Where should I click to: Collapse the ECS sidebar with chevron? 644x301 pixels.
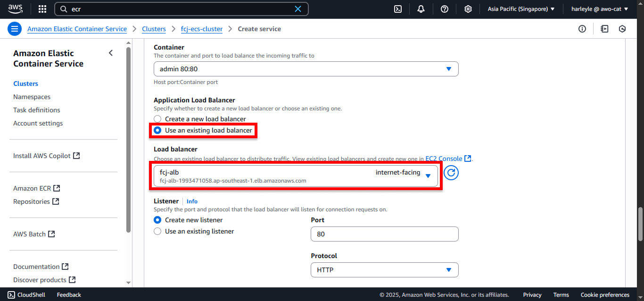111,53
